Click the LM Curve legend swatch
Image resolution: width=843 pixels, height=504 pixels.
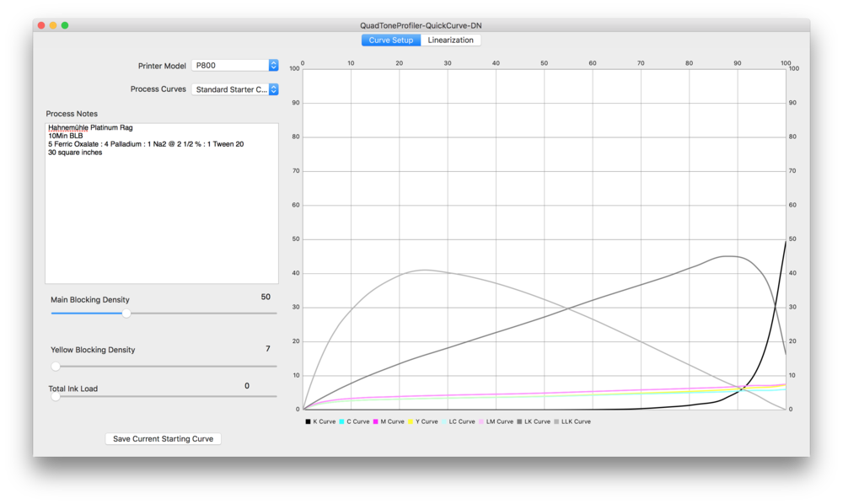click(x=481, y=421)
